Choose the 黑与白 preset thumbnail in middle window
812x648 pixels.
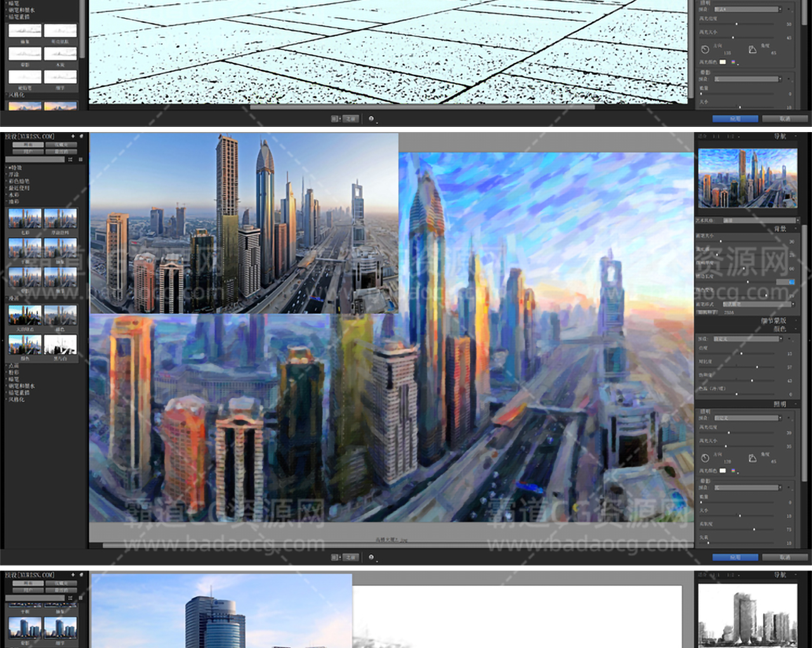60,345
